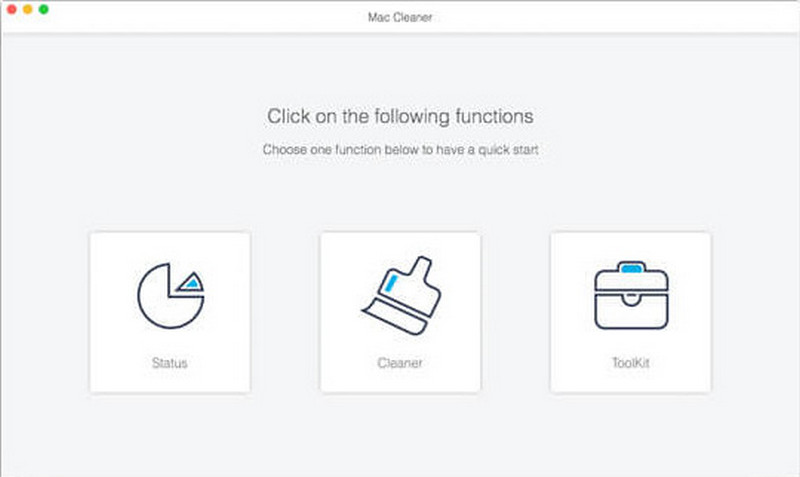The height and width of the screenshot is (477, 800).
Task: Open the Status pie chart icon
Action: click(x=169, y=297)
